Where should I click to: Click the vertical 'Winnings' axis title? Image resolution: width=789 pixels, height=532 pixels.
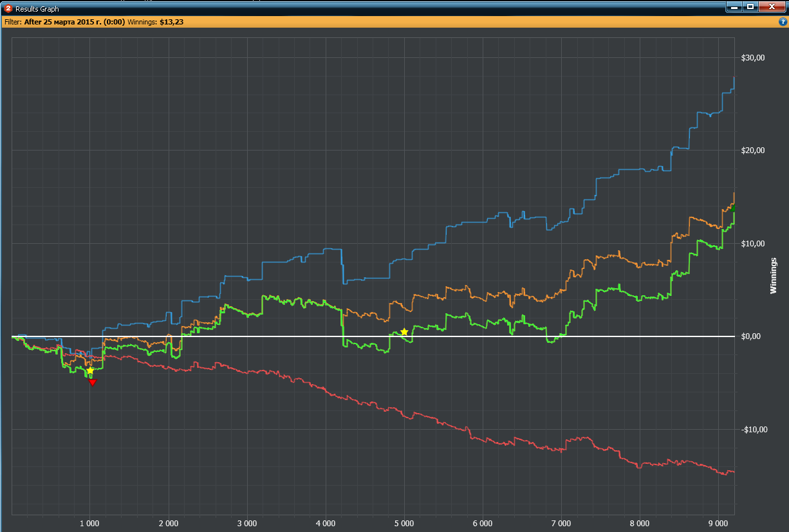(x=774, y=276)
